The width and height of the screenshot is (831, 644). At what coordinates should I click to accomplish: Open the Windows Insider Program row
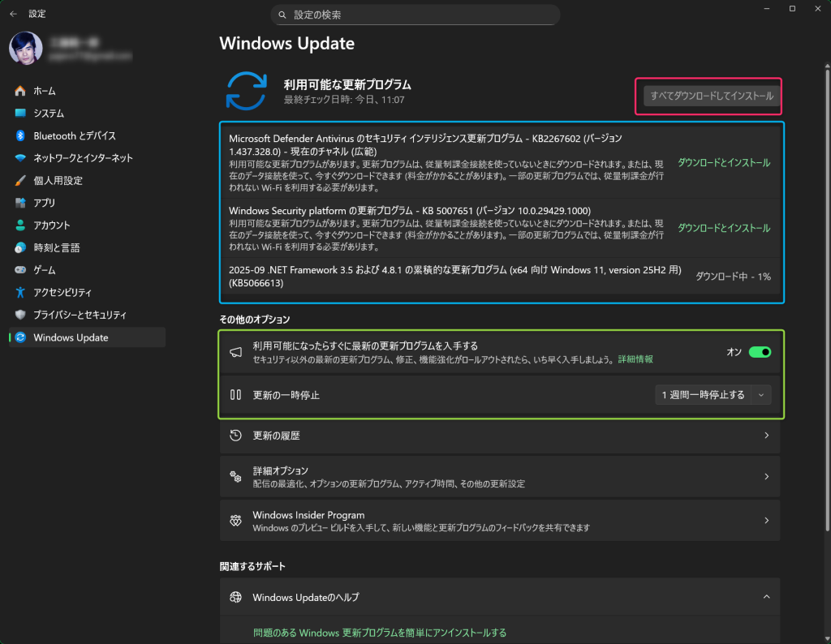coord(499,521)
